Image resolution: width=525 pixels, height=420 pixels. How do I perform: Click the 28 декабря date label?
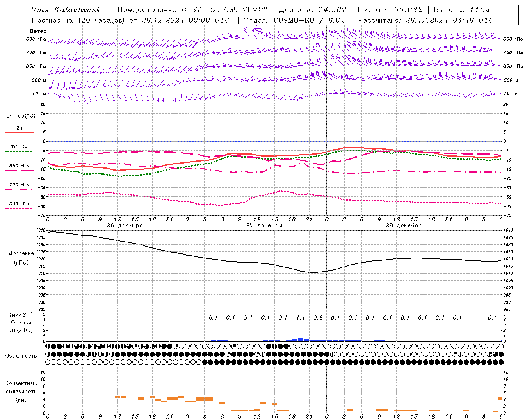404,226
